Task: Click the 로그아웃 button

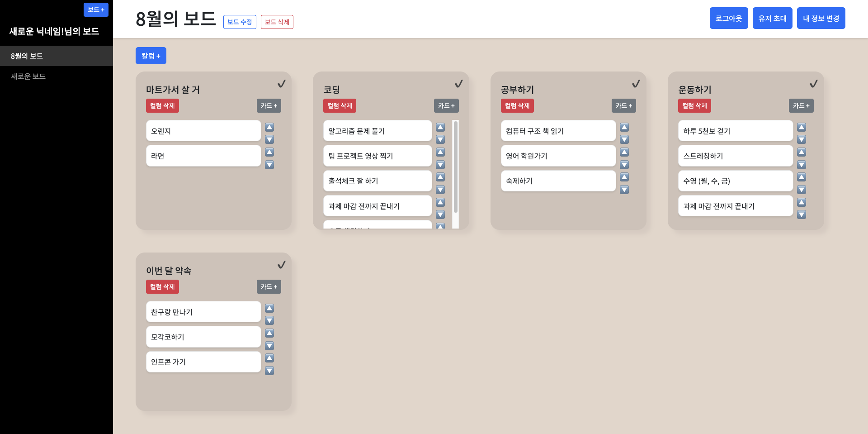Action: (x=729, y=18)
